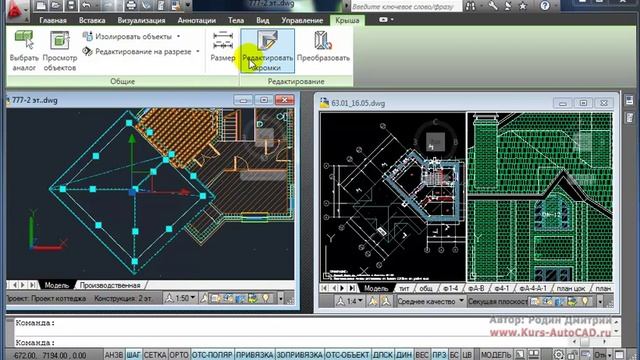Open the 'Управление' ribbon tab
640x360 pixels.
302,20
